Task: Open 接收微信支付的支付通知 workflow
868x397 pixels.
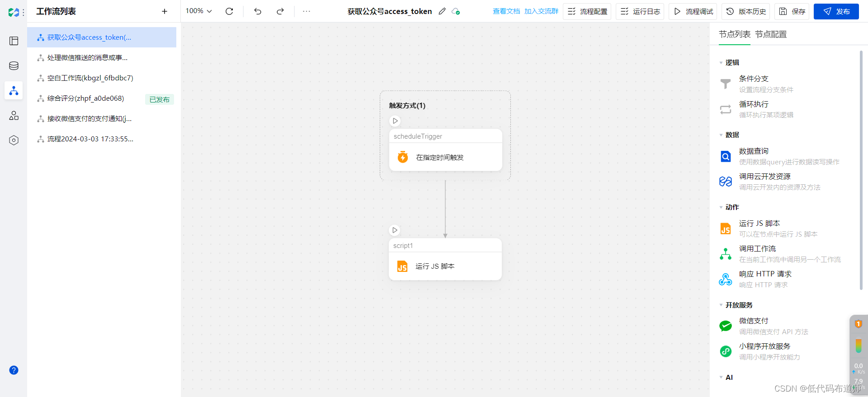Action: (x=102, y=119)
